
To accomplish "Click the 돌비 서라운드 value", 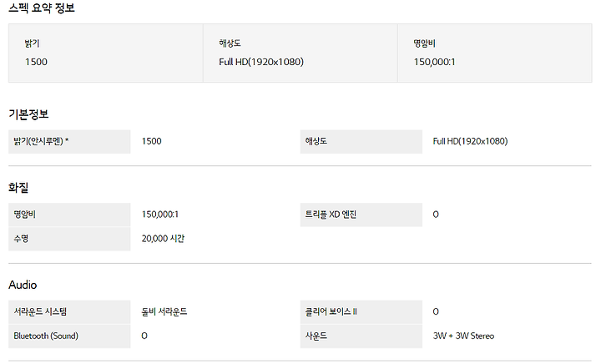I will coord(164,312).
